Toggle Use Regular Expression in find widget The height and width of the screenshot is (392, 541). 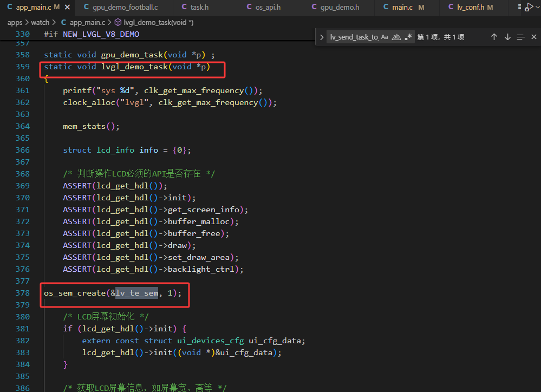408,37
